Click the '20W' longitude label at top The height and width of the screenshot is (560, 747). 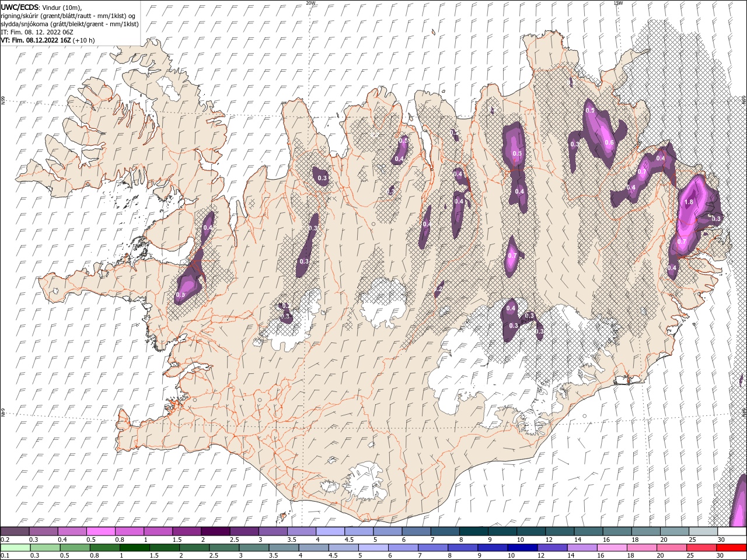tap(310, 3)
